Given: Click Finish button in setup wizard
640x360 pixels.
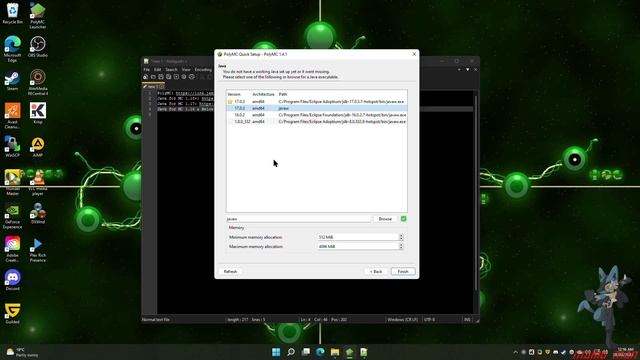Looking at the screenshot, I should tap(403, 271).
